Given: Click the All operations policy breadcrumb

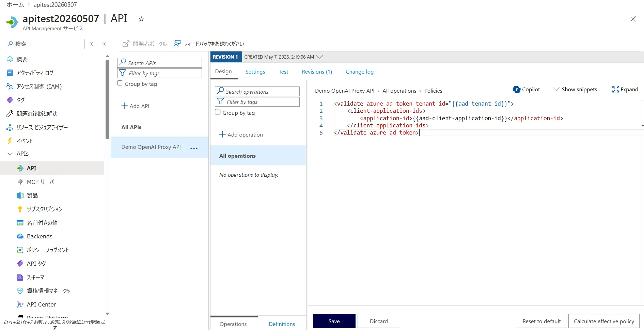Looking at the screenshot, I should [399, 91].
